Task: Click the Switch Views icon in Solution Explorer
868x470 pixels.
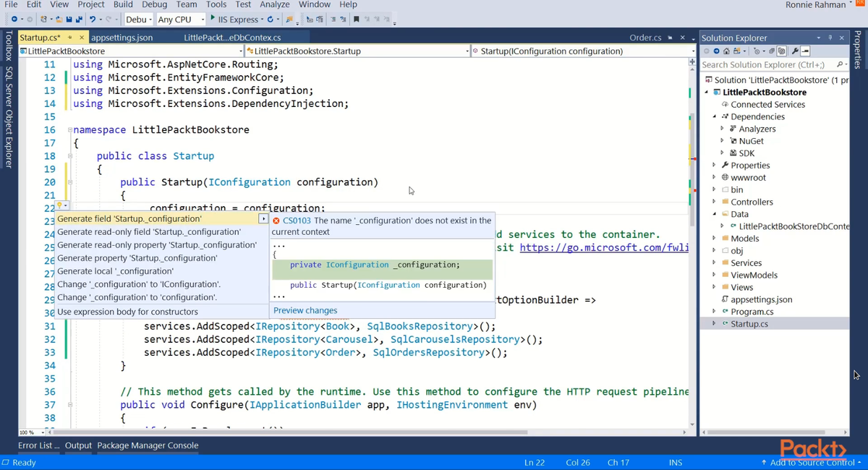Action: coord(736,51)
